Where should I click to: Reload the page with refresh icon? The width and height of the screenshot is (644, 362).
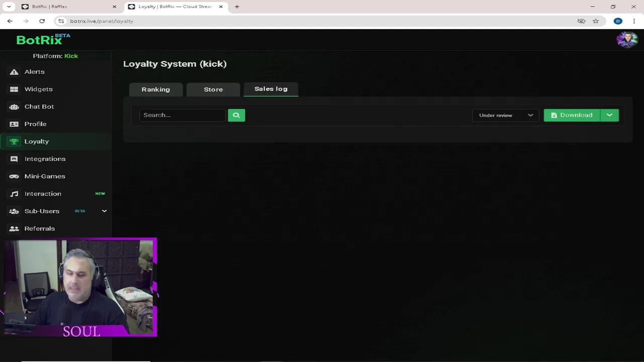coord(42,21)
